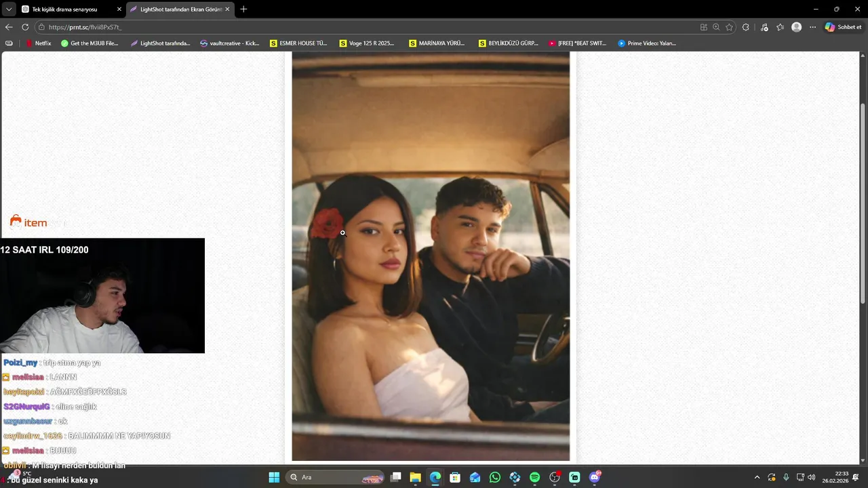Click the microphone tray icon
Image resolution: width=868 pixels, height=488 pixels.
pyautogui.click(x=786, y=477)
